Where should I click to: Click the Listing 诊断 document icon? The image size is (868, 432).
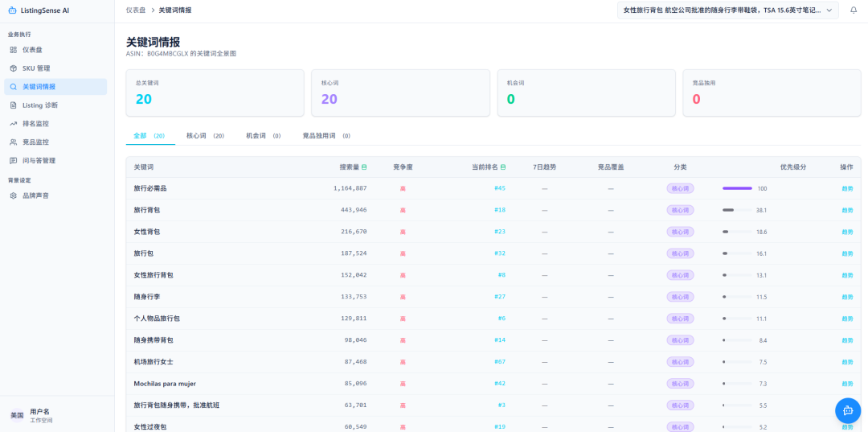(14, 105)
